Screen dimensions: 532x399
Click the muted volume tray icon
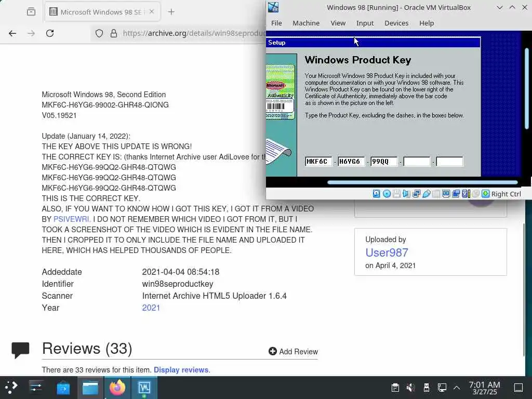(410, 387)
